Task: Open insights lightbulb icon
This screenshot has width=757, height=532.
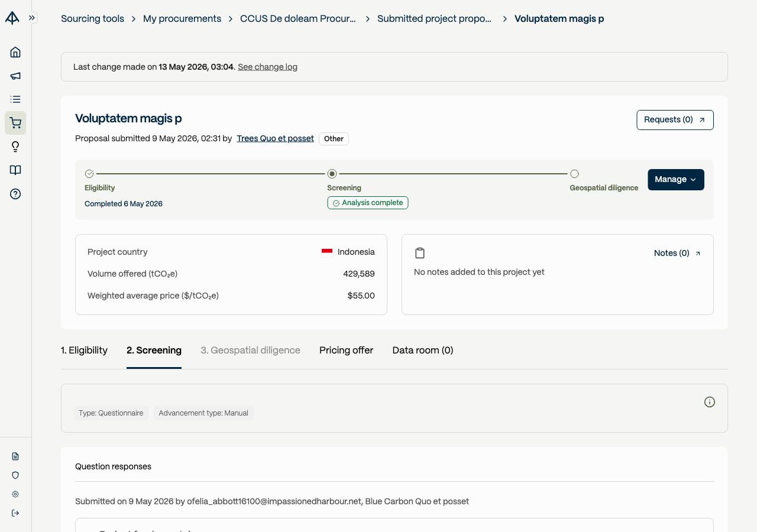Action: click(x=15, y=147)
